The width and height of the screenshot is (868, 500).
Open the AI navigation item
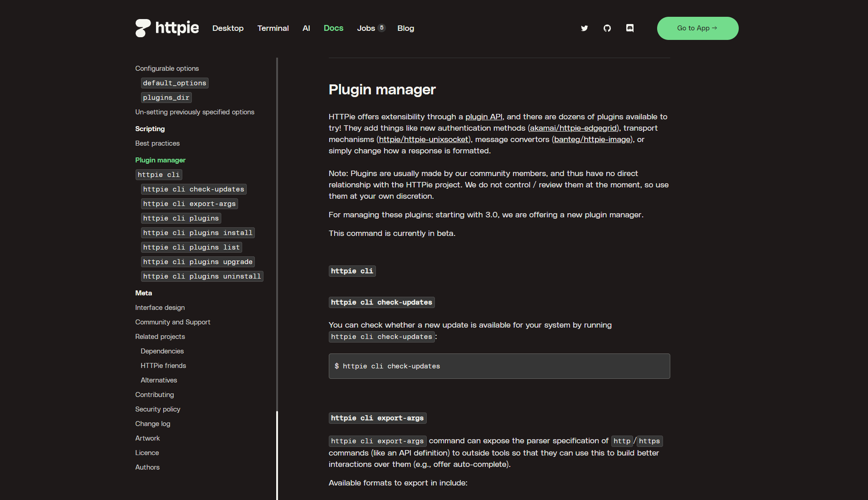pyautogui.click(x=306, y=28)
